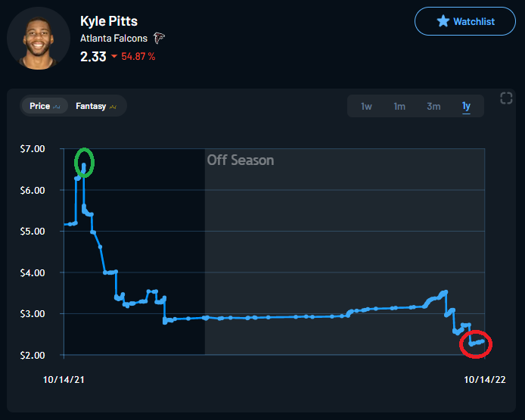Click the 54.87 % change value

tap(138, 57)
